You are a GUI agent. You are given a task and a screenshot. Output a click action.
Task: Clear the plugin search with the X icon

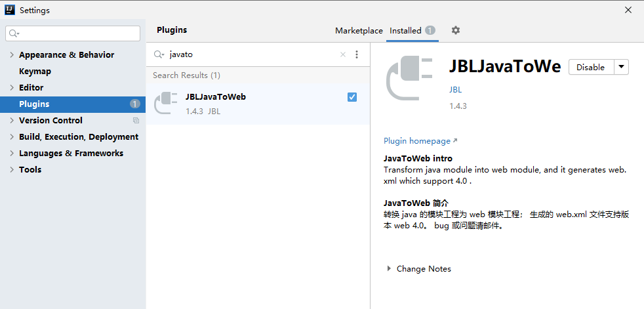tap(343, 54)
